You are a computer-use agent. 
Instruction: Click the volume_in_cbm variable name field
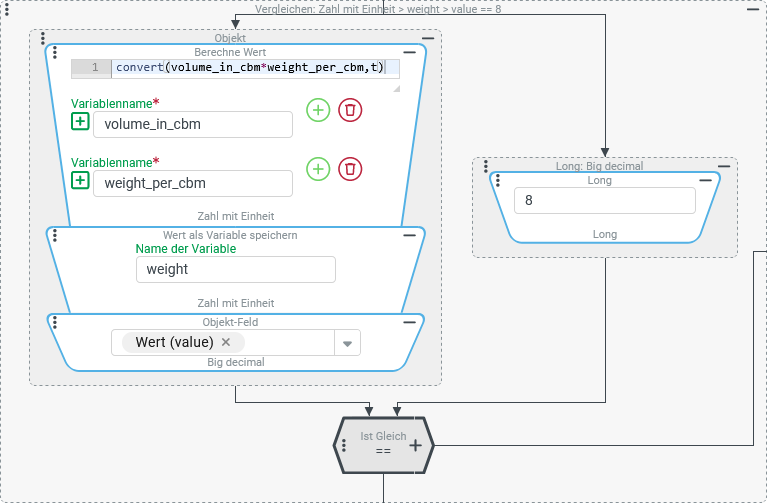coord(192,124)
